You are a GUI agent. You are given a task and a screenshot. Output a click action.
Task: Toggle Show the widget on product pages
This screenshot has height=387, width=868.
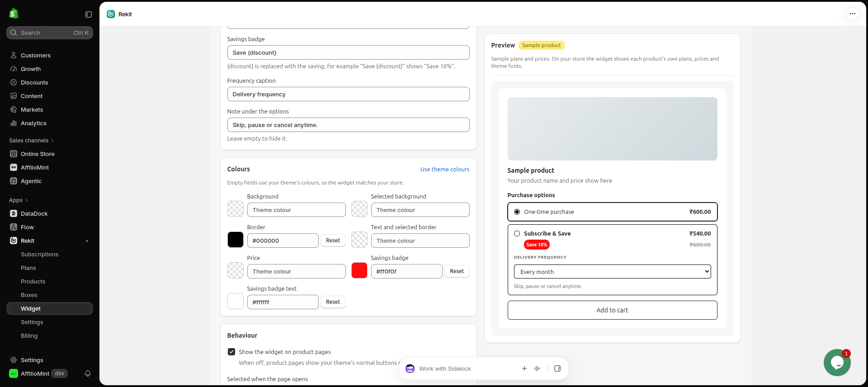pyautogui.click(x=231, y=352)
